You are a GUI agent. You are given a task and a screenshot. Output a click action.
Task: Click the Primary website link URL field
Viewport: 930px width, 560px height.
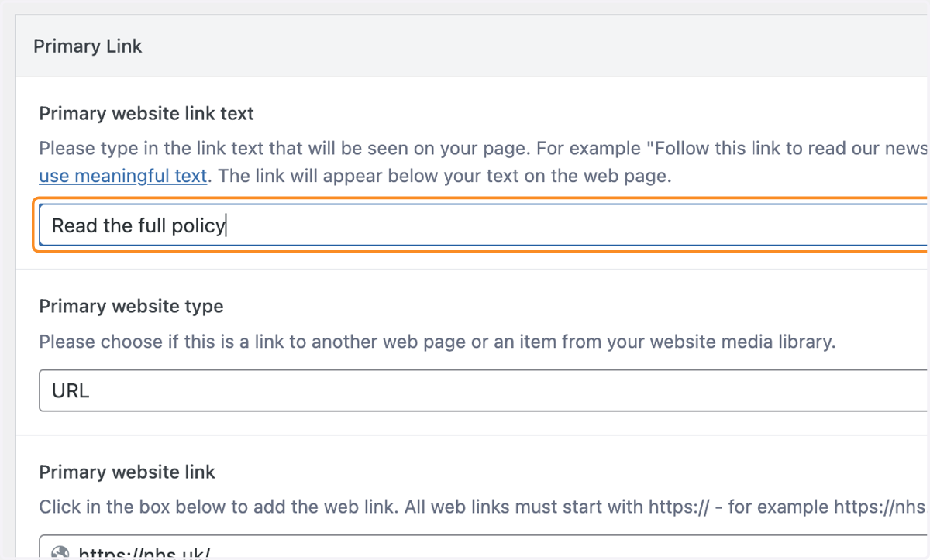coord(483,546)
